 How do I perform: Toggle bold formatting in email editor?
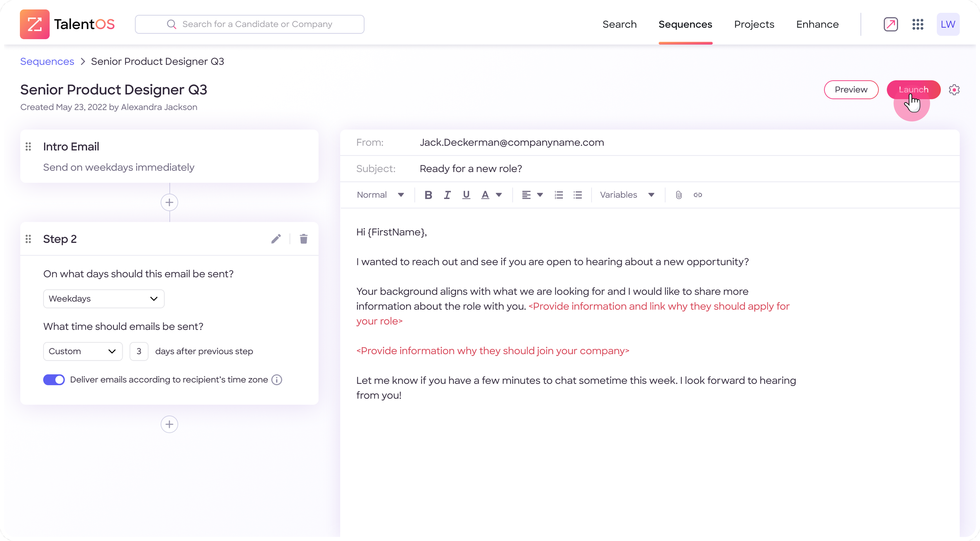[x=428, y=195]
